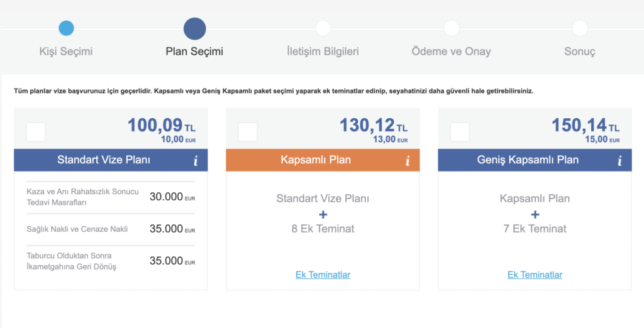The height and width of the screenshot is (328, 644).
Task: Select the Sonuç step circle
Action: click(x=580, y=28)
